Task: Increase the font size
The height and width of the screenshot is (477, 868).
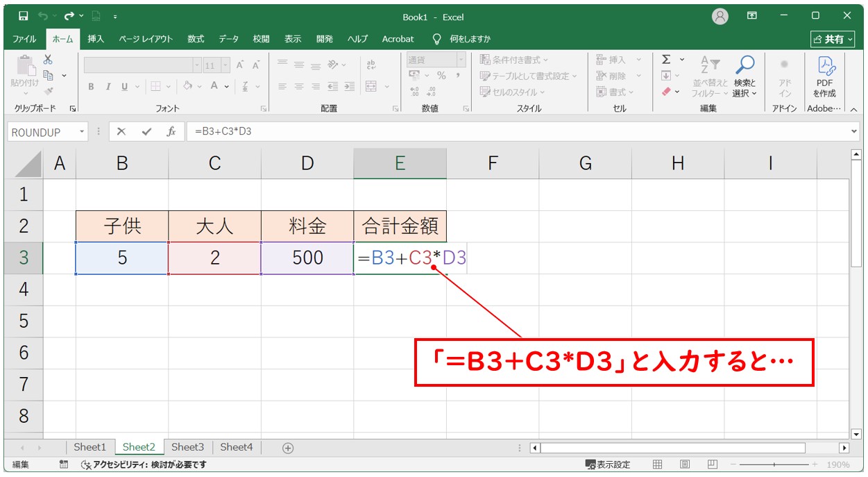Action: click(240, 65)
